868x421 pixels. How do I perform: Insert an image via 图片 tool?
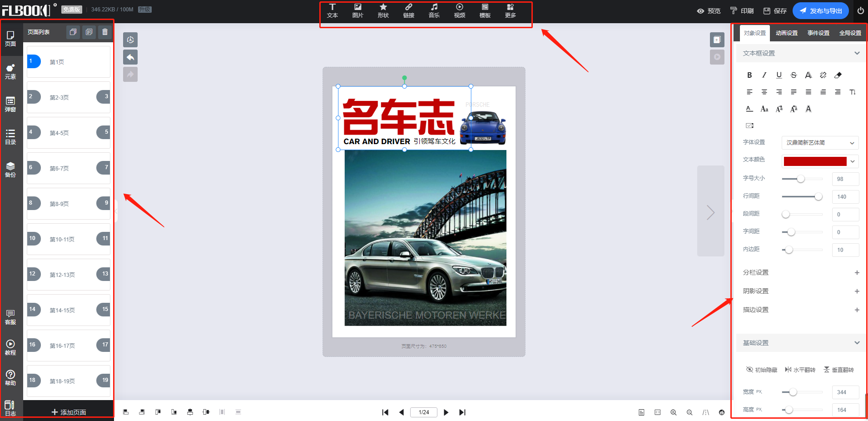(358, 11)
